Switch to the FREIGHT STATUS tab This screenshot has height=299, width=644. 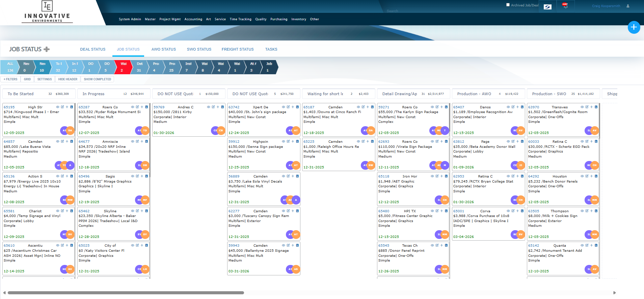pos(238,49)
